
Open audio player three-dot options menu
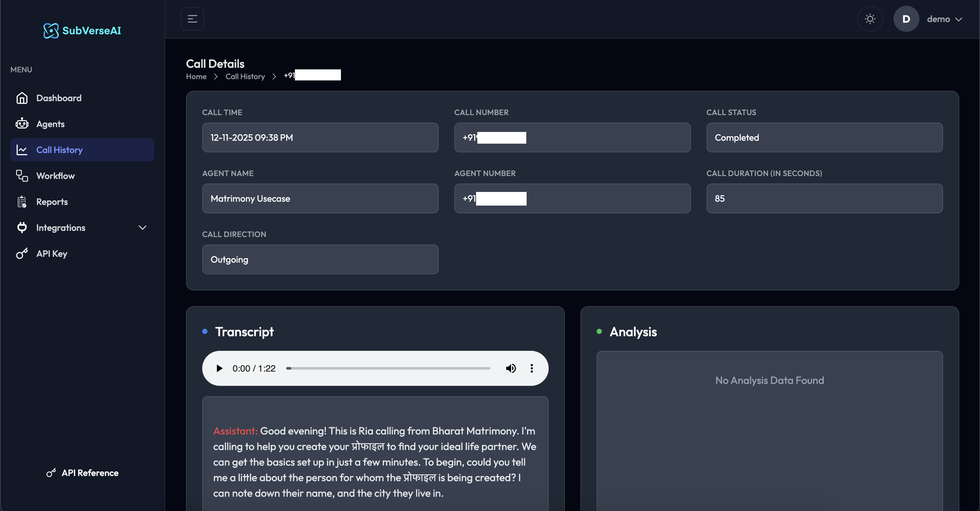[x=531, y=368]
